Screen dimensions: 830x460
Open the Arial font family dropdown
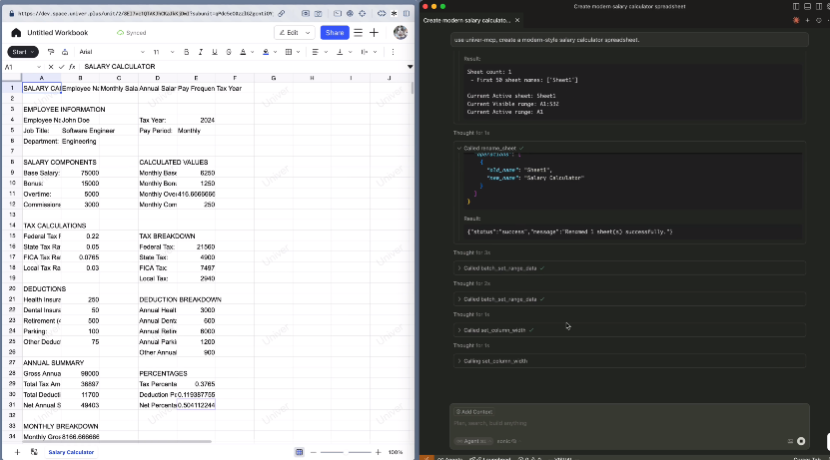112,52
